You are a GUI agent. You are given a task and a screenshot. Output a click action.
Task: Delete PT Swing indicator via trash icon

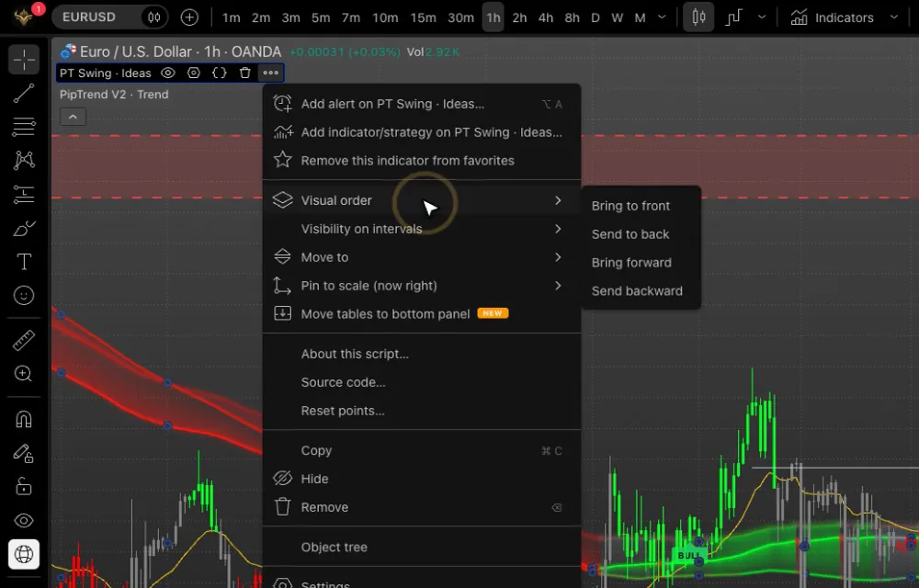pyautogui.click(x=245, y=73)
